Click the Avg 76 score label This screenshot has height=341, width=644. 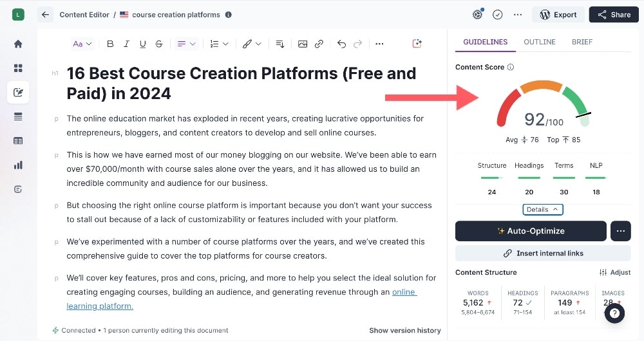pyautogui.click(x=522, y=140)
